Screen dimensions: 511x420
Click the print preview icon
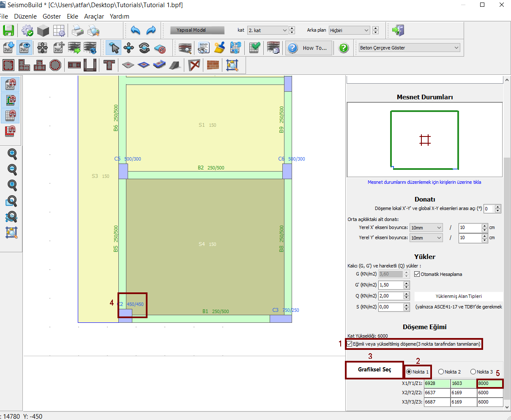(93, 30)
